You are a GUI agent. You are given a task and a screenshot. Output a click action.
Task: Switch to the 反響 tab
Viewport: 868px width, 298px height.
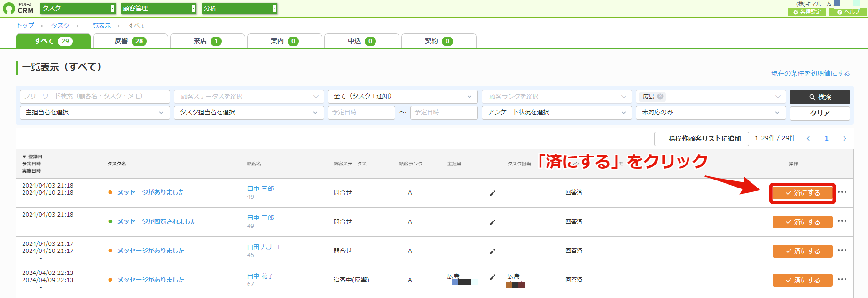pyautogui.click(x=131, y=41)
